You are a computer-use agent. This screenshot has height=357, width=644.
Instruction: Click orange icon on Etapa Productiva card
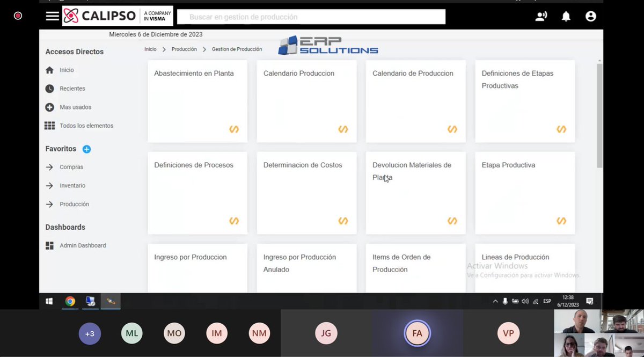coord(561,221)
